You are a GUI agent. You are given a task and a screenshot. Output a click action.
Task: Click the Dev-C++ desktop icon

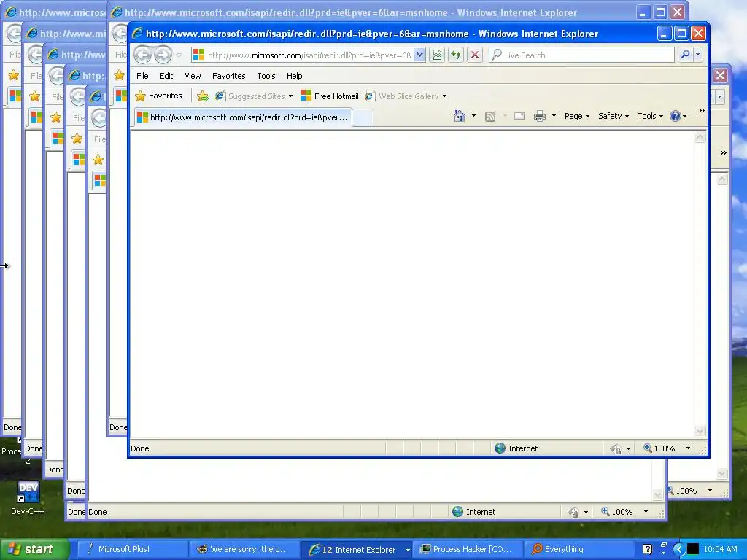(28, 498)
